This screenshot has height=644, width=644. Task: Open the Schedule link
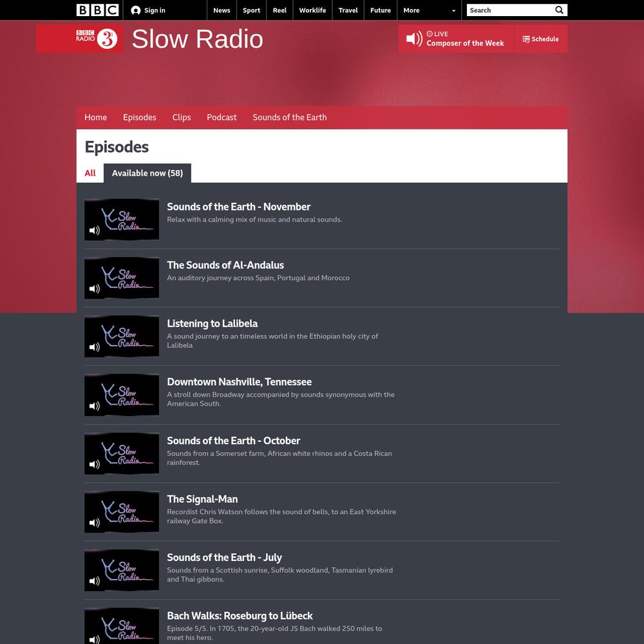pyautogui.click(x=540, y=39)
